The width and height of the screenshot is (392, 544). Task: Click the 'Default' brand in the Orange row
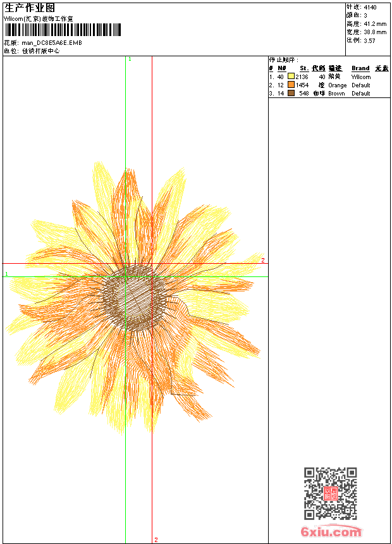point(361,85)
